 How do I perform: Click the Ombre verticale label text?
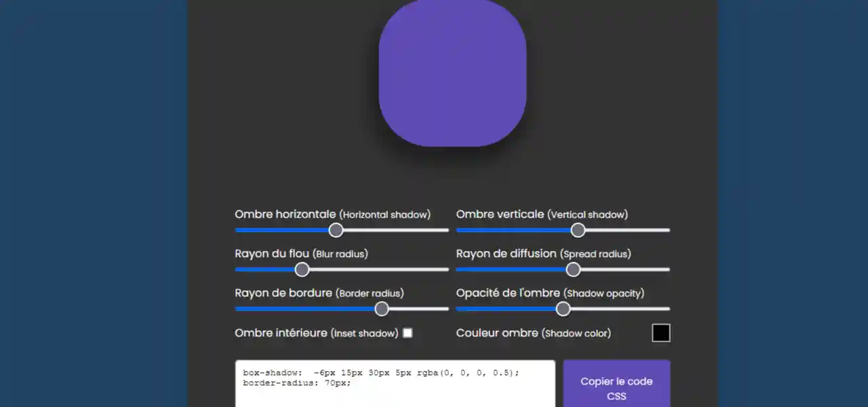(x=542, y=214)
